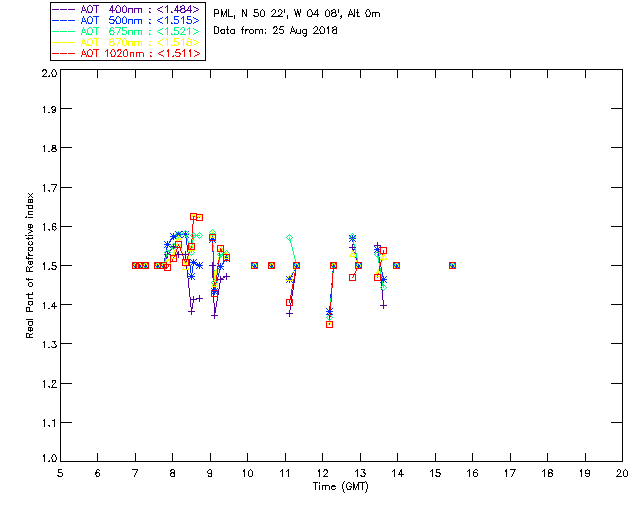Image resolution: width=640 pixels, height=512 pixels.
Task: Select the AOT 500nm legend entry
Action: pyautogui.click(x=127, y=20)
